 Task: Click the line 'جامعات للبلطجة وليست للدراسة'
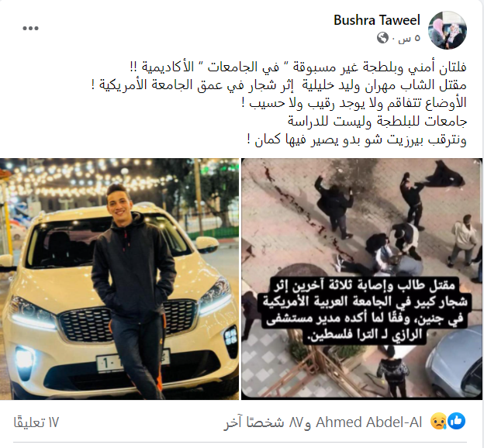377,121
